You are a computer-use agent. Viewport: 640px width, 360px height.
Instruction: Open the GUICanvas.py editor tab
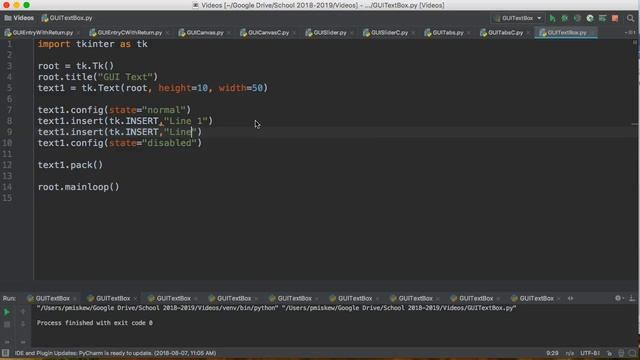(x=204, y=33)
